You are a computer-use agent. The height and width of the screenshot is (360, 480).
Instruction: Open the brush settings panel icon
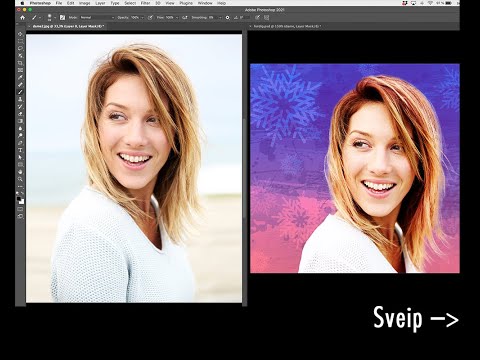pos(62,17)
